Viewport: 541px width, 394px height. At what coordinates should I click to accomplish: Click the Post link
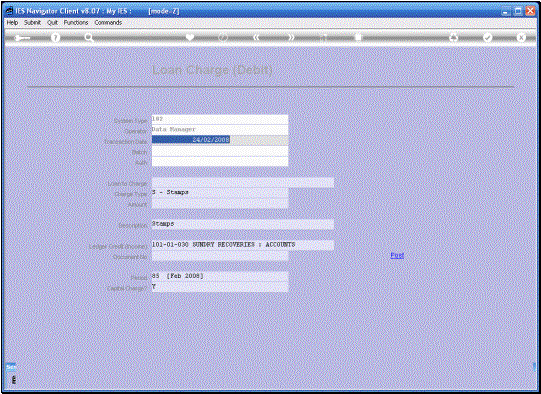(397, 255)
